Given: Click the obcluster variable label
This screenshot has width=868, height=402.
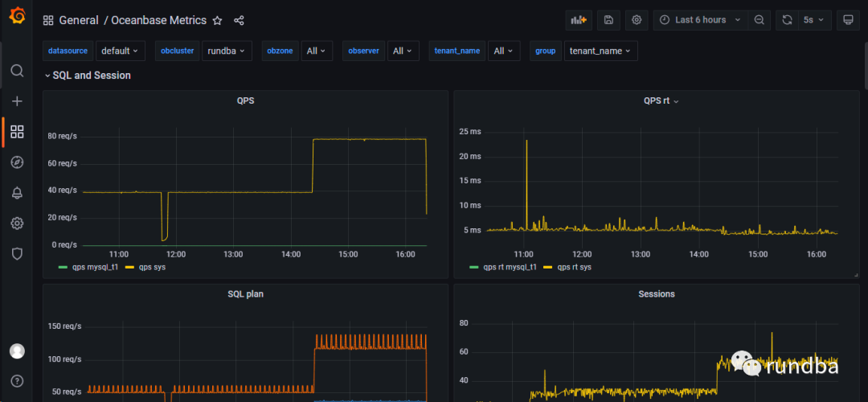Looking at the screenshot, I should point(177,51).
